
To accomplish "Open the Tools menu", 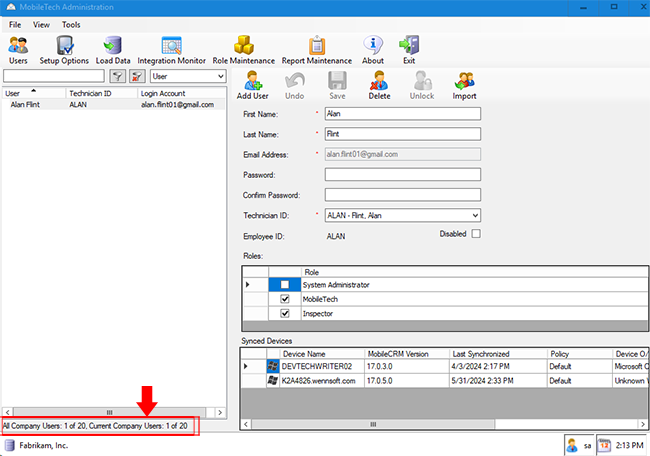I will click(x=71, y=24).
